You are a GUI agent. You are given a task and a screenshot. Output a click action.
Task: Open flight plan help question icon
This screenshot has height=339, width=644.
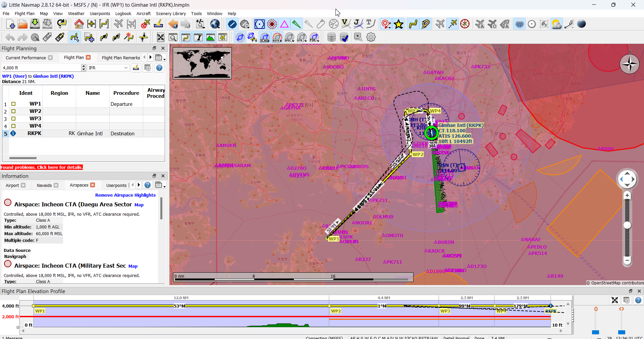[x=159, y=68]
